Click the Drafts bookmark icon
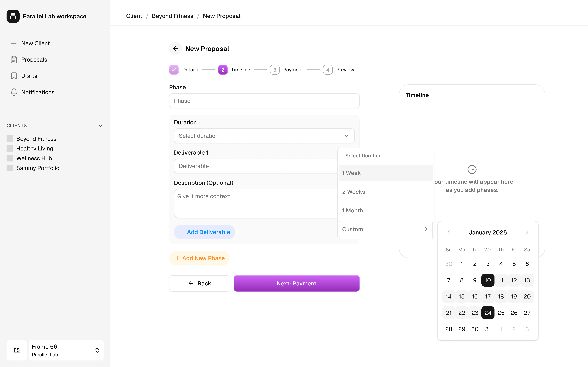The image size is (588, 367). click(x=14, y=76)
